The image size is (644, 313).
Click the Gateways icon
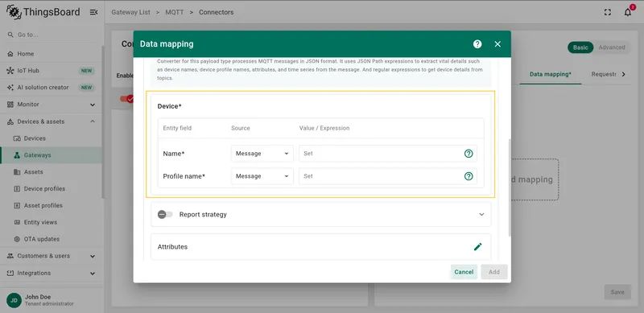coord(17,155)
